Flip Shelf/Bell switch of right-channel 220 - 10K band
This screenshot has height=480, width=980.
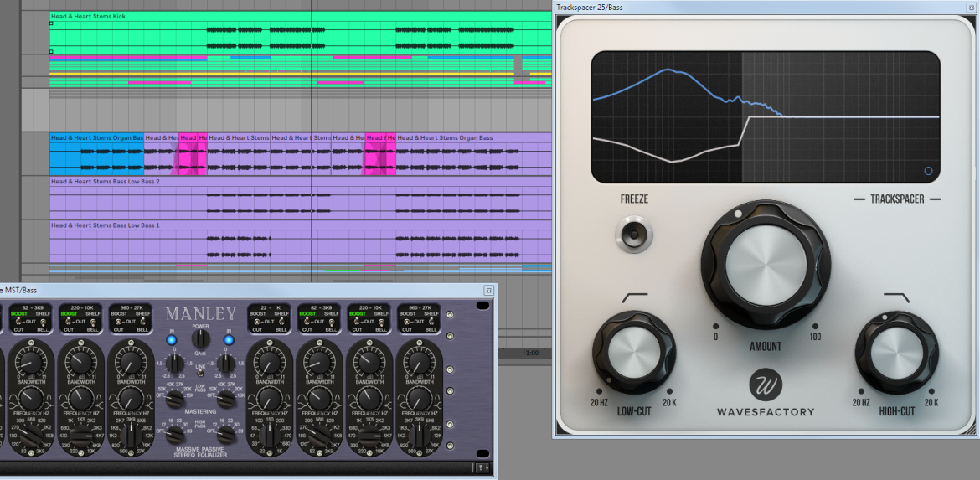[x=380, y=323]
